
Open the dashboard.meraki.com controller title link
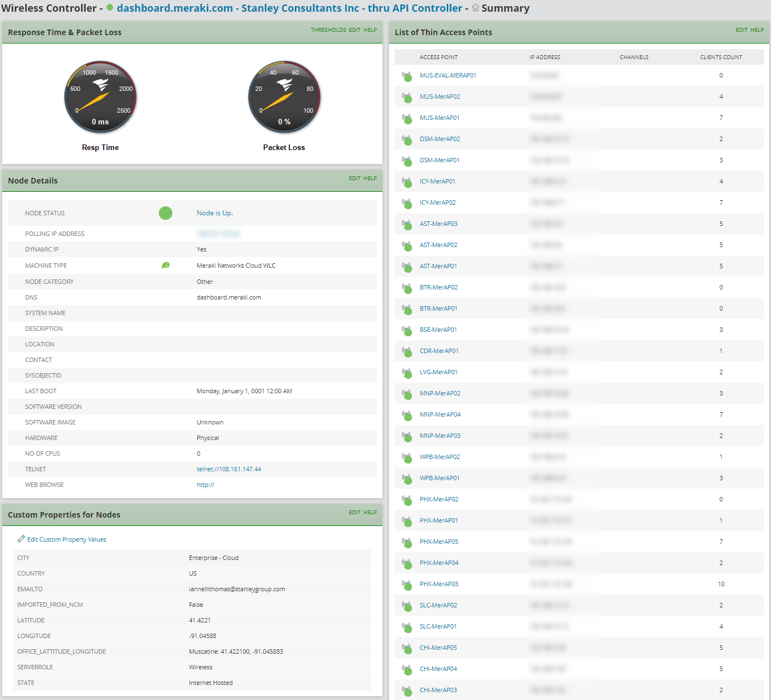pos(290,8)
